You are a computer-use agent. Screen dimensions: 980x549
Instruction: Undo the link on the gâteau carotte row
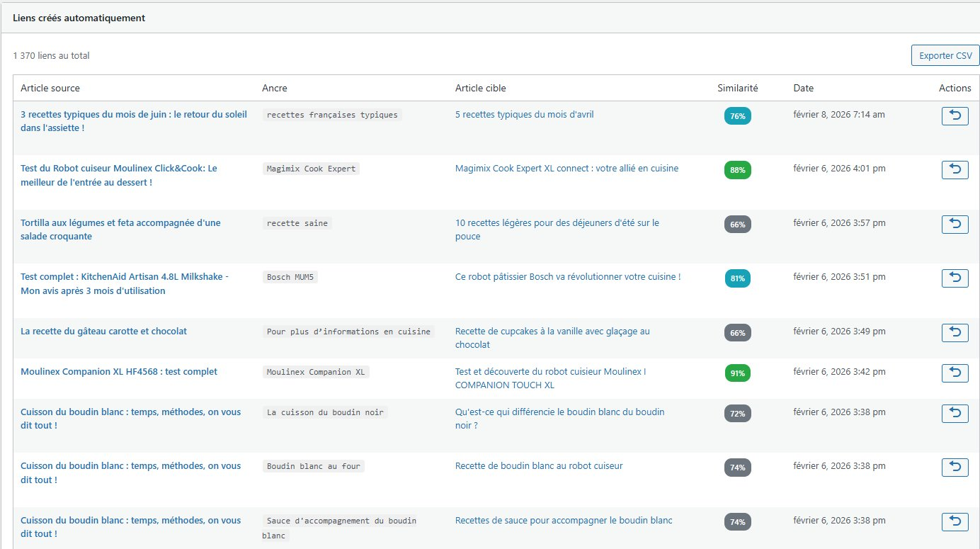(x=955, y=332)
